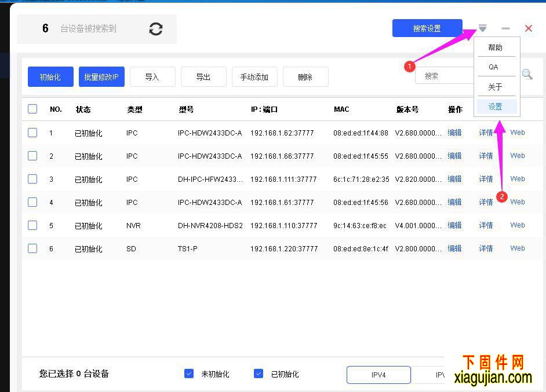Check the box for device row 1
Image resolution: width=546 pixels, height=392 pixels.
click(32, 133)
